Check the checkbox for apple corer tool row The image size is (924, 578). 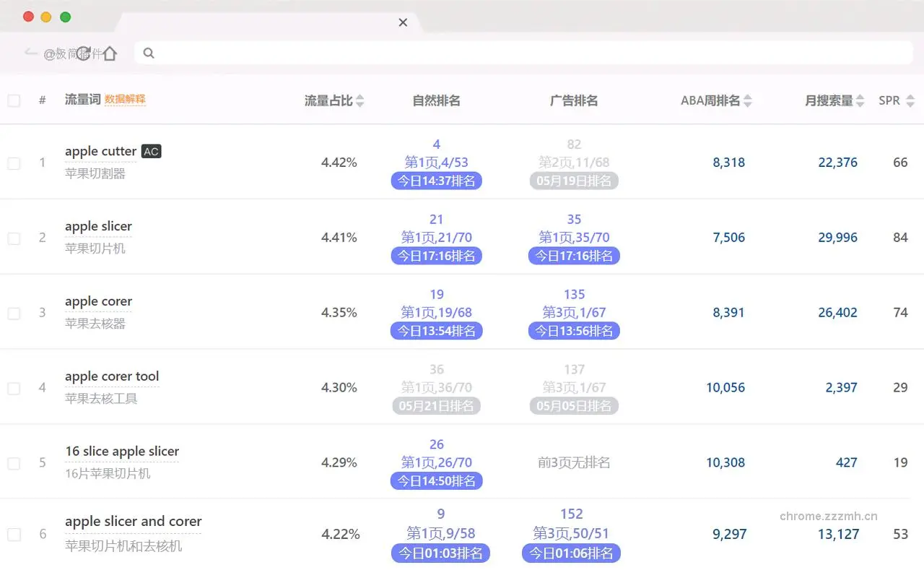coord(13,387)
